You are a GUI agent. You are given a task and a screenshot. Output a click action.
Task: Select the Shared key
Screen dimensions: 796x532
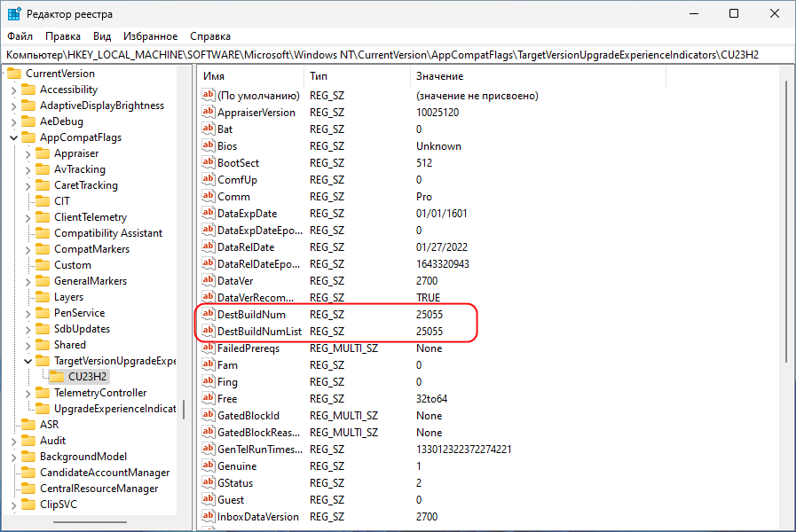coord(69,344)
